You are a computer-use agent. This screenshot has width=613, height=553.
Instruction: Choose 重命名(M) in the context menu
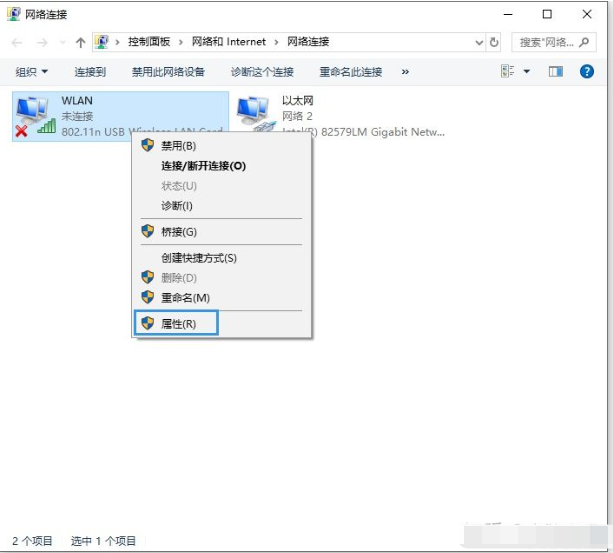click(185, 298)
